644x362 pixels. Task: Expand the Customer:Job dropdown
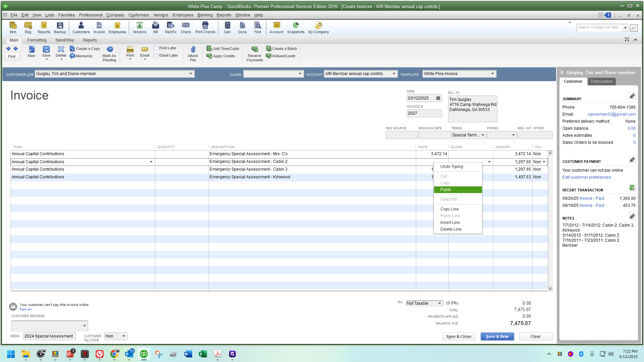(191, 74)
